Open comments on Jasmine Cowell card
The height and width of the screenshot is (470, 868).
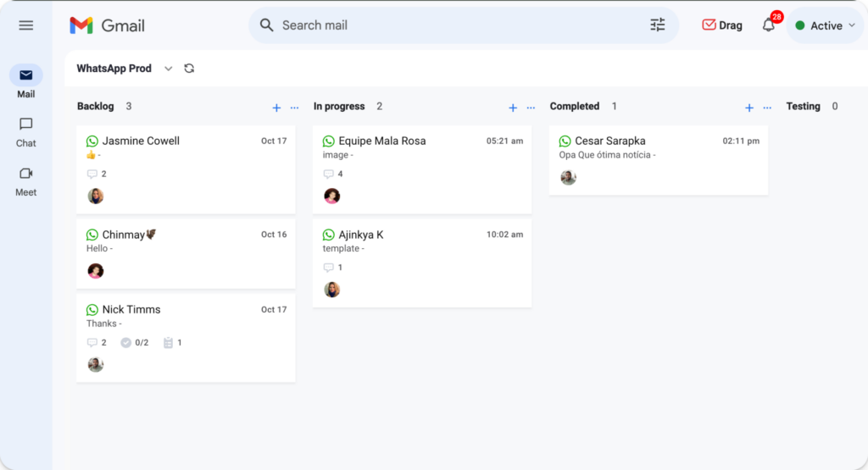pos(97,174)
